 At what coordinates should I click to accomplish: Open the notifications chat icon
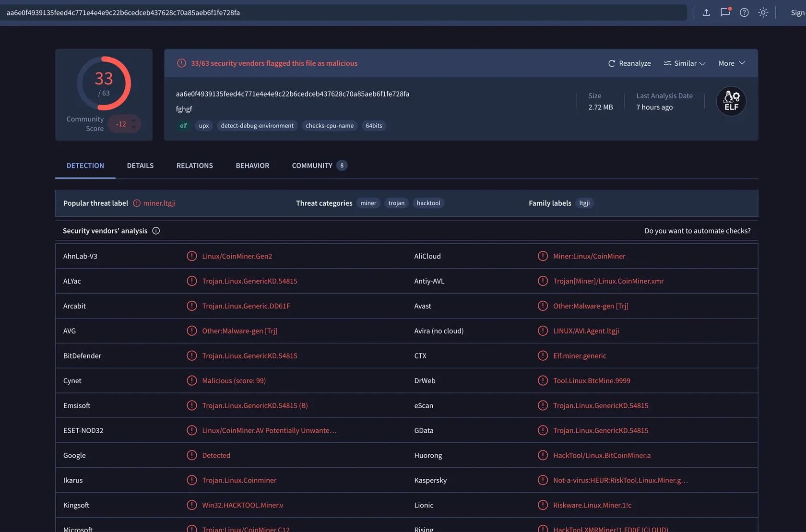coord(725,12)
